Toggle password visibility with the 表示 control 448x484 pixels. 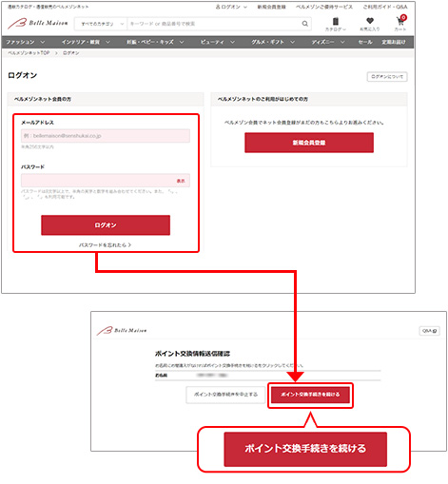pyautogui.click(x=181, y=181)
